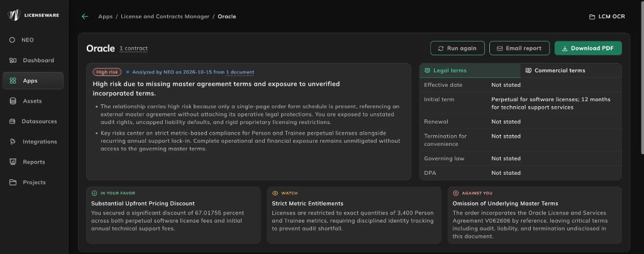Screen dimensions: 644x254
Task: Click the 1 contract link
Action: (133, 48)
